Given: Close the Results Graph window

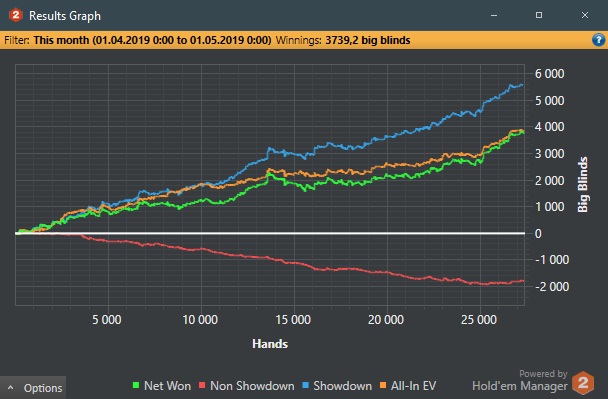Looking at the screenshot, I should [585, 15].
